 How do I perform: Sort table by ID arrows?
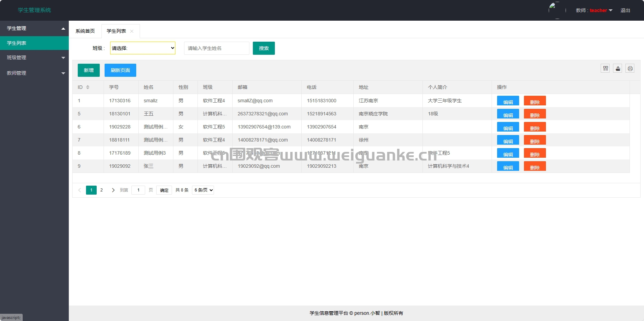coord(88,87)
